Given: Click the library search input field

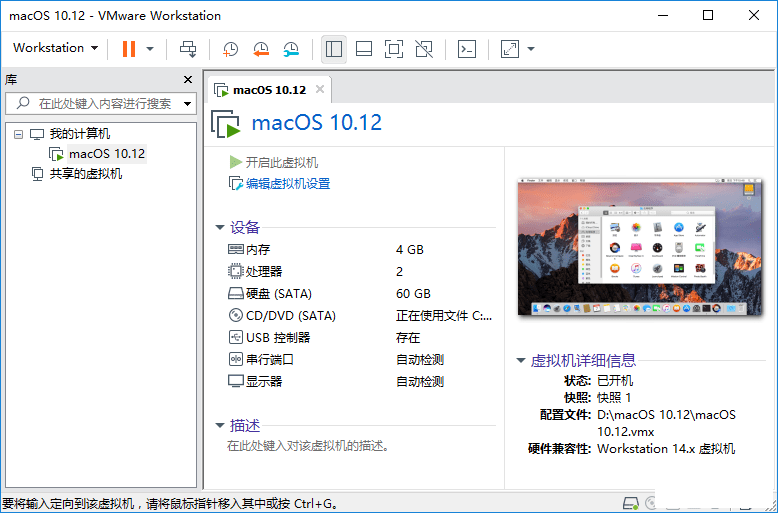Looking at the screenshot, I should [105, 103].
